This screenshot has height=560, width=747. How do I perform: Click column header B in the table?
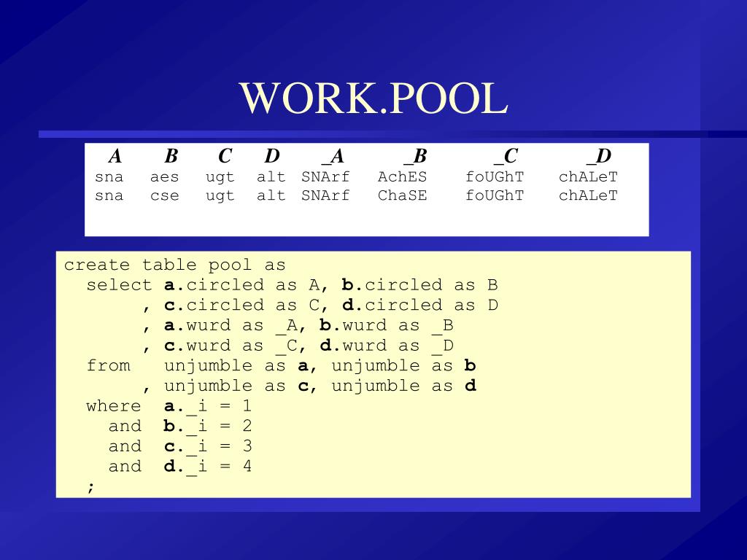point(171,156)
